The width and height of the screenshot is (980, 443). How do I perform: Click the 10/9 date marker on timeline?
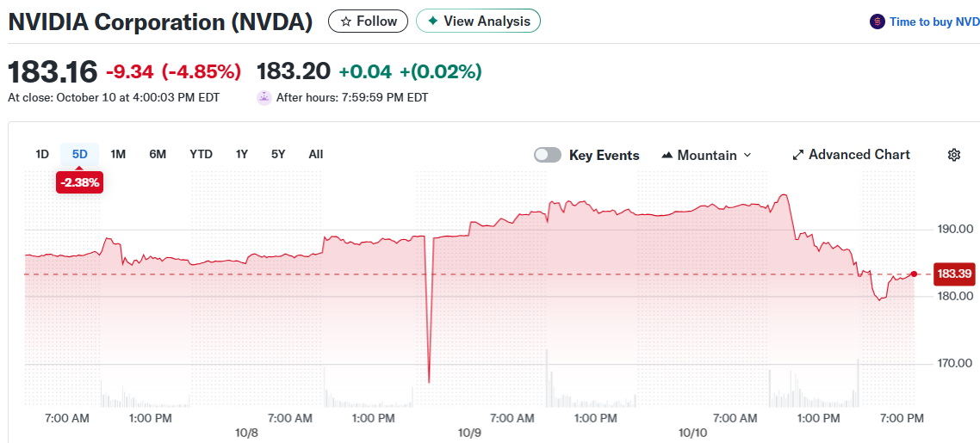tap(469, 432)
